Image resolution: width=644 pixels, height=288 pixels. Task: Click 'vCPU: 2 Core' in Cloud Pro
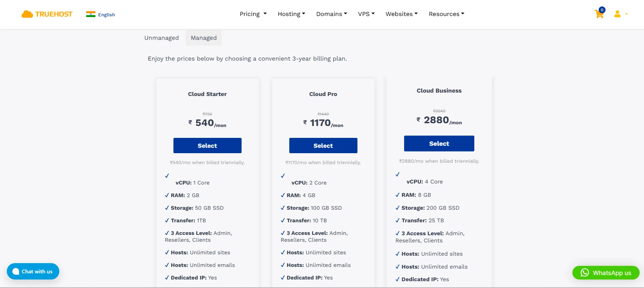(x=309, y=183)
